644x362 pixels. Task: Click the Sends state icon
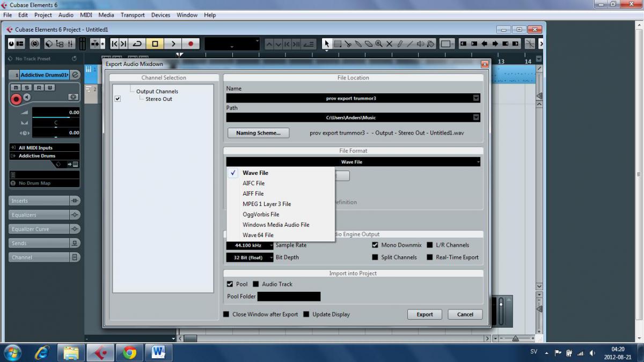coord(75,243)
